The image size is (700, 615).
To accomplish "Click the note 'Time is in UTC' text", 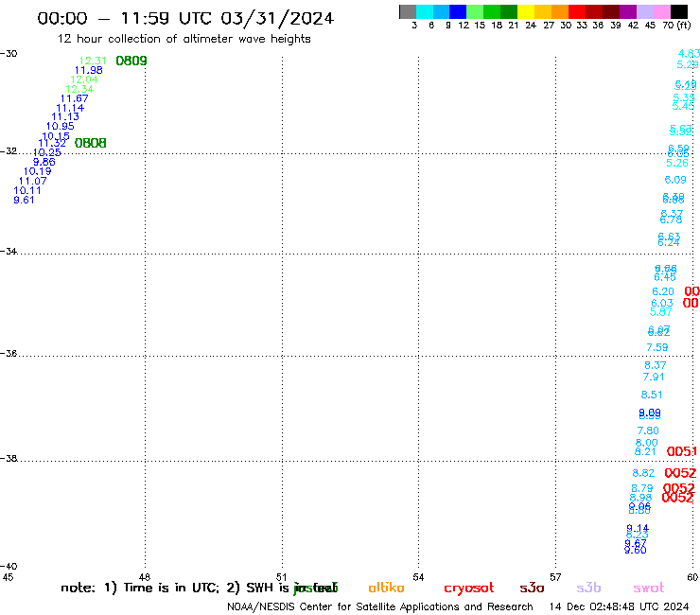I will click(x=171, y=588).
